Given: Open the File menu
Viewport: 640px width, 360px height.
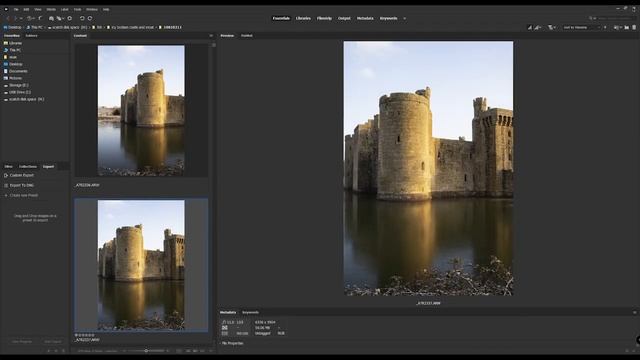Looking at the screenshot, I should [x=16, y=9].
